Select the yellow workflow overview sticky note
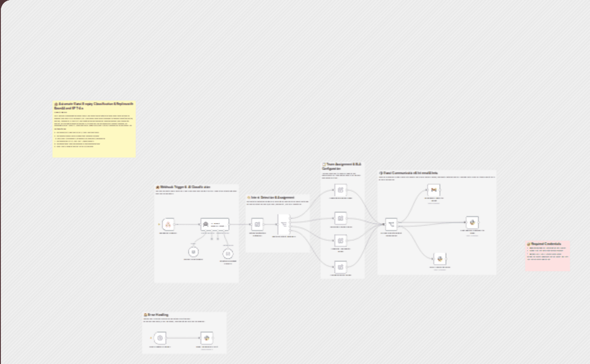This screenshot has height=364, width=590. pyautogui.click(x=94, y=129)
